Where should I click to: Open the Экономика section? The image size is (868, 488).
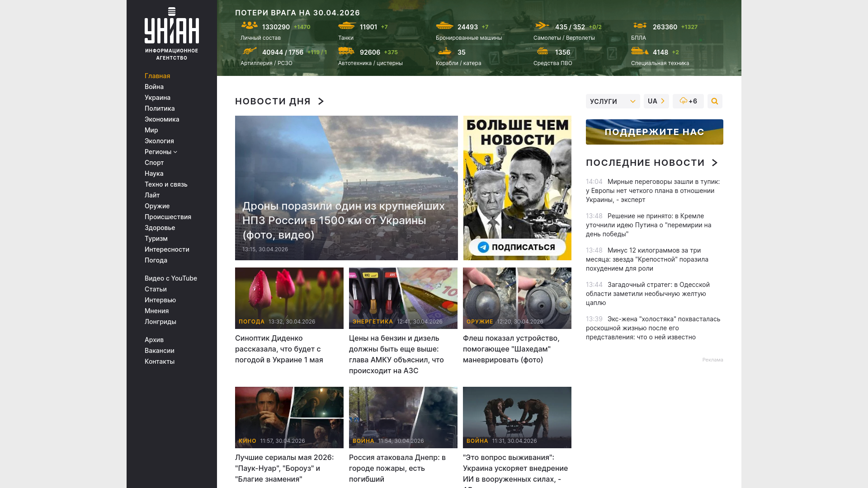(x=162, y=119)
